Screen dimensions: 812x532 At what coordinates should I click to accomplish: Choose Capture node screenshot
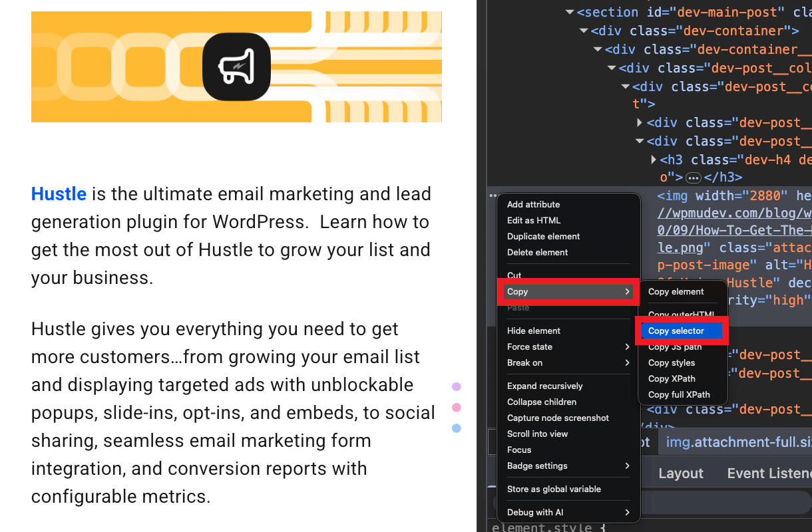558,418
